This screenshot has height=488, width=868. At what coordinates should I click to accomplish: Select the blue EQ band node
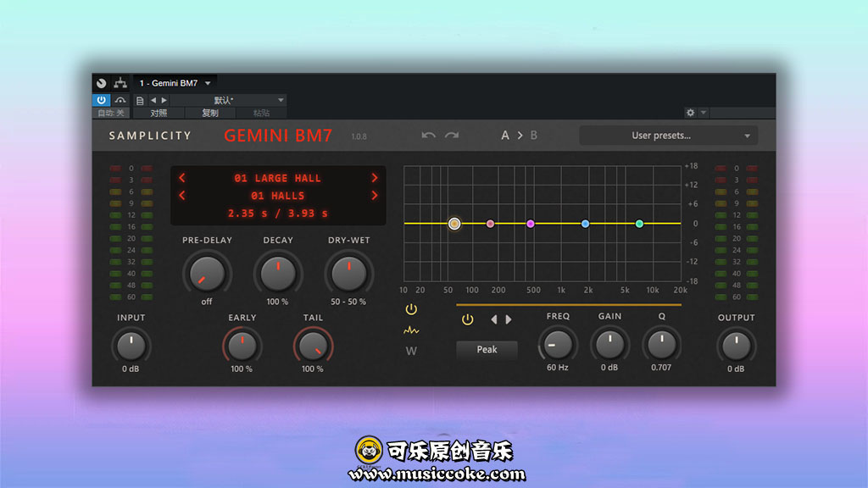pyautogui.click(x=585, y=224)
